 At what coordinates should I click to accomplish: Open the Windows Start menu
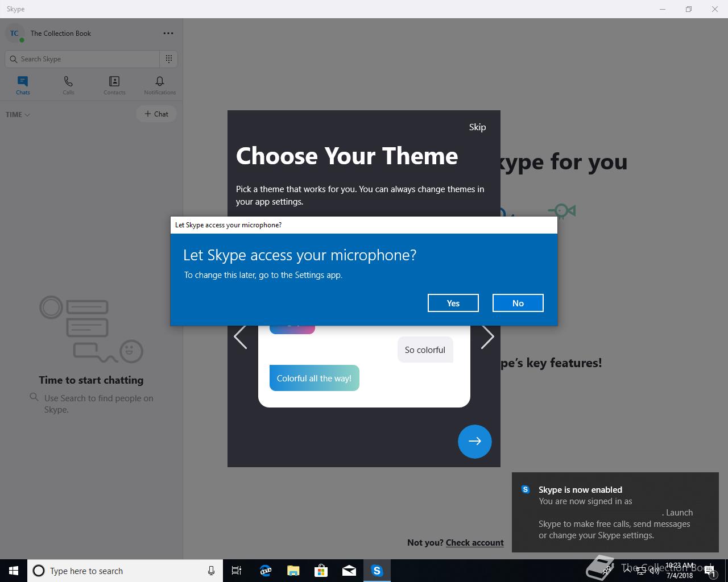14,571
